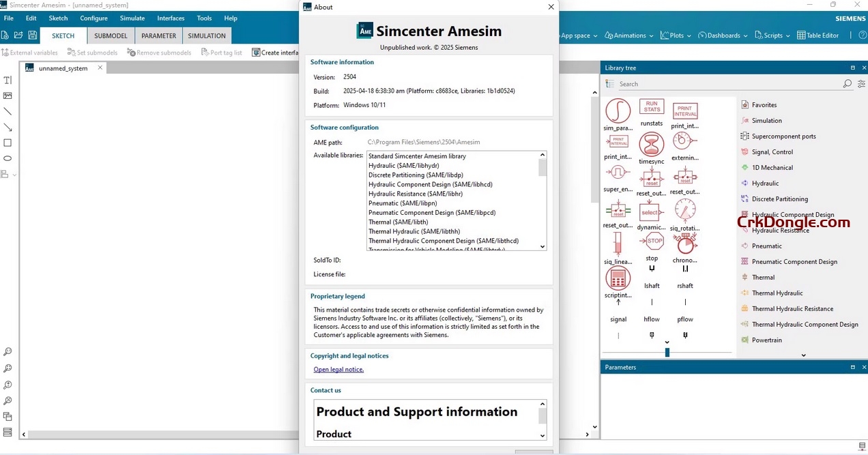The width and height of the screenshot is (868, 455).
Task: Open the Simulate menu
Action: click(x=132, y=18)
